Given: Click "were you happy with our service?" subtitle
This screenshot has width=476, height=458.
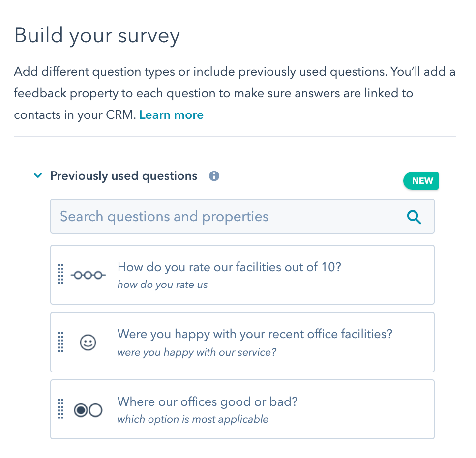Looking at the screenshot, I should pos(197,352).
